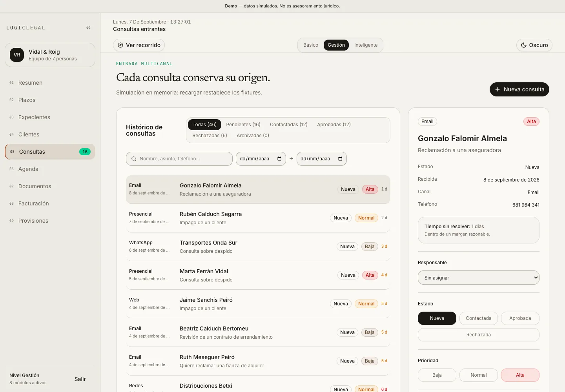This screenshot has height=392, width=565.
Task: Show Todas (46) consultas
Action: click(x=204, y=125)
